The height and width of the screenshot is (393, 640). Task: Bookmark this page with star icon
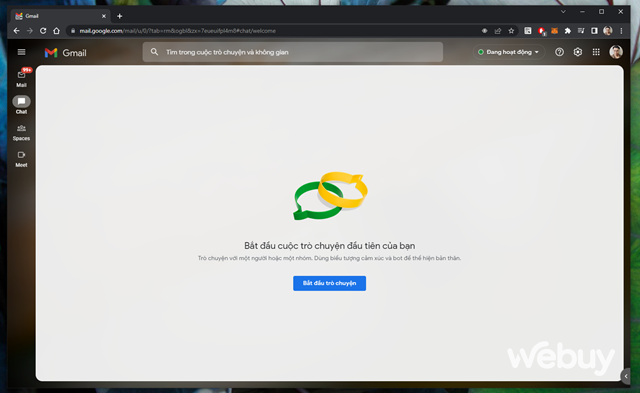[511, 31]
